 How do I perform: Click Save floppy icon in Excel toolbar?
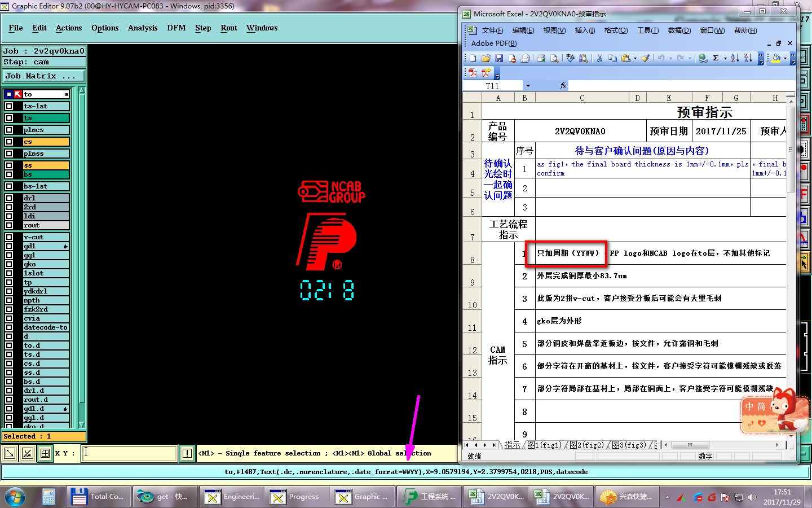point(498,58)
